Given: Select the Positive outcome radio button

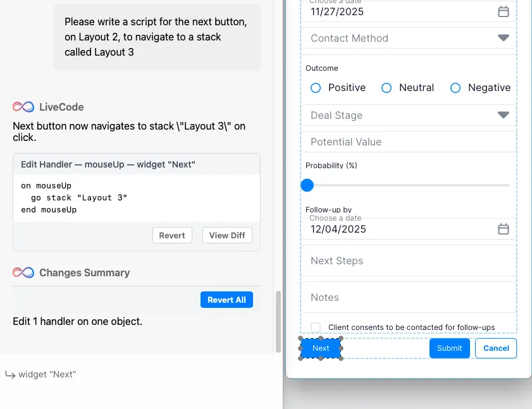Looking at the screenshot, I should (315, 88).
